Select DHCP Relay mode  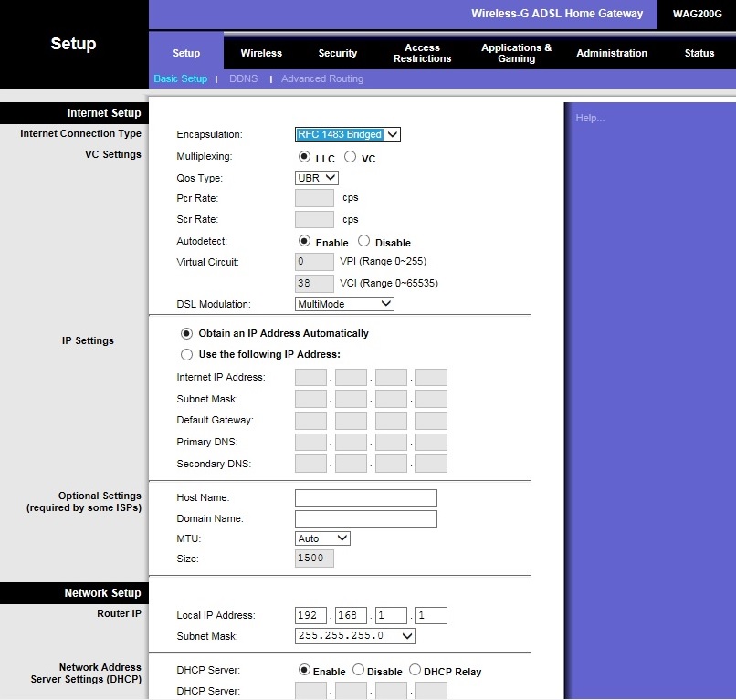pyautogui.click(x=416, y=670)
